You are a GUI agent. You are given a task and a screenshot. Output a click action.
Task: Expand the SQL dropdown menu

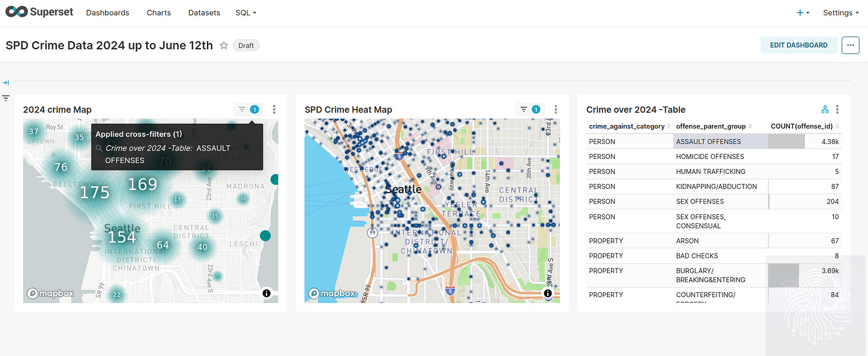(246, 13)
